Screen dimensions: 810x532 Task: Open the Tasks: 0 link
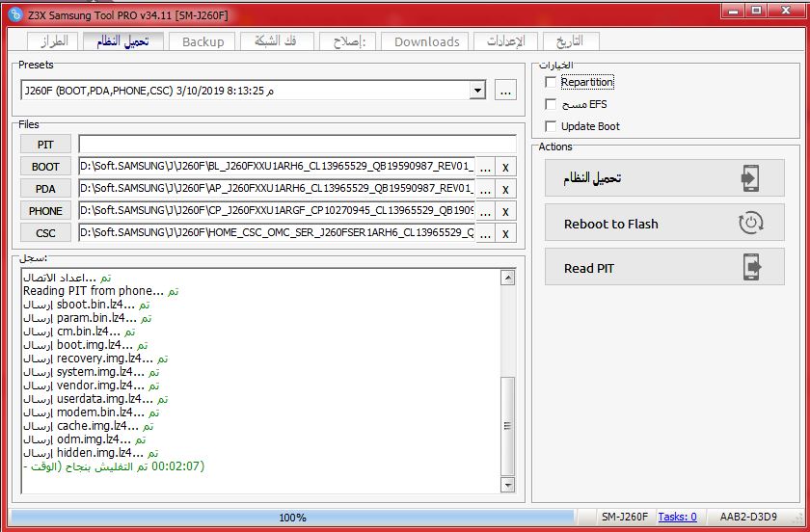677,517
